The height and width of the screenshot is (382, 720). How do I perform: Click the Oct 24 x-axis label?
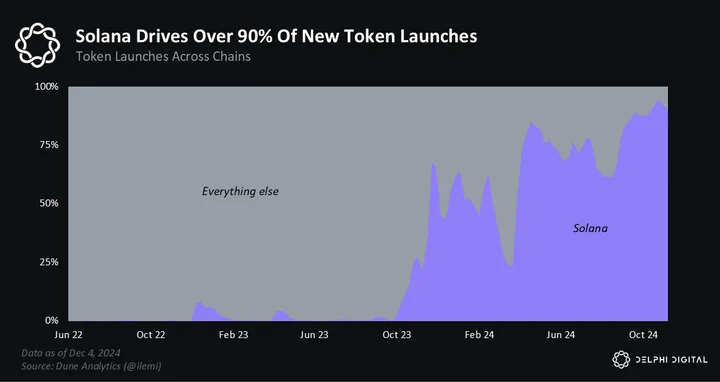[x=643, y=335]
